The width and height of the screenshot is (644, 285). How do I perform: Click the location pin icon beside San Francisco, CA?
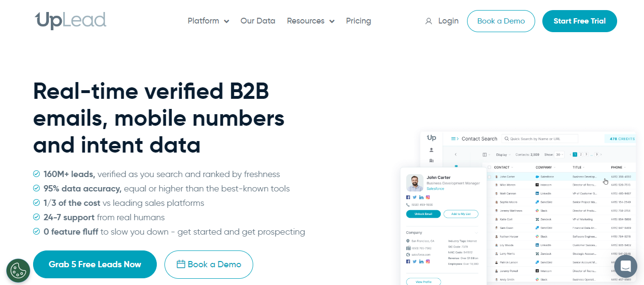click(x=408, y=241)
